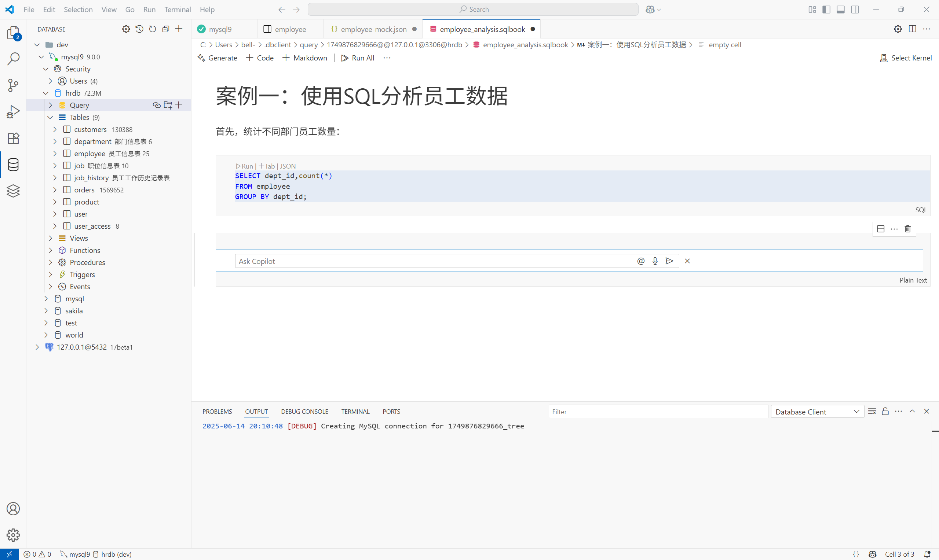
Task: Open the Database Client output channel dropdown
Action: tap(817, 412)
